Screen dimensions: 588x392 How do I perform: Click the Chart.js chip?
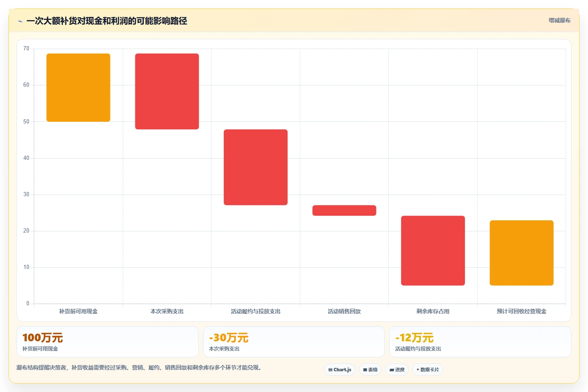tap(340, 370)
